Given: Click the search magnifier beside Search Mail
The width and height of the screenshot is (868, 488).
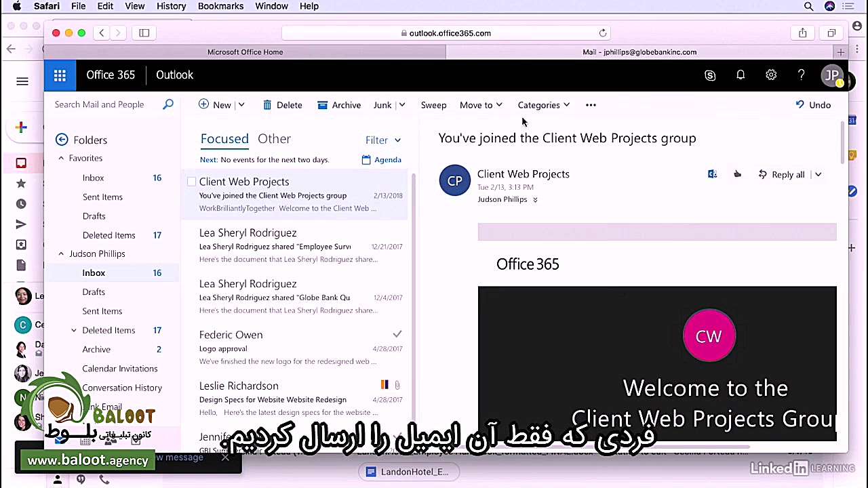Looking at the screenshot, I should [168, 104].
